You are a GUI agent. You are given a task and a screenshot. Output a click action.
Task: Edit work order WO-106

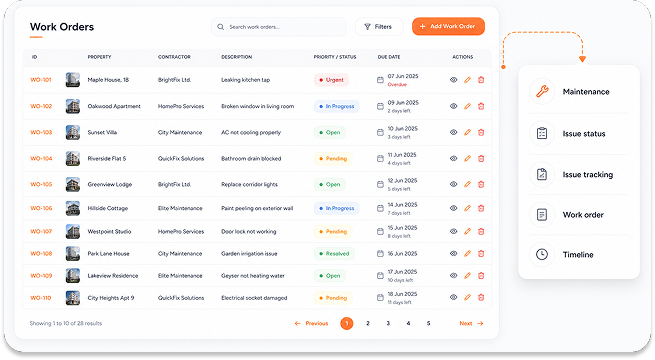(467, 208)
